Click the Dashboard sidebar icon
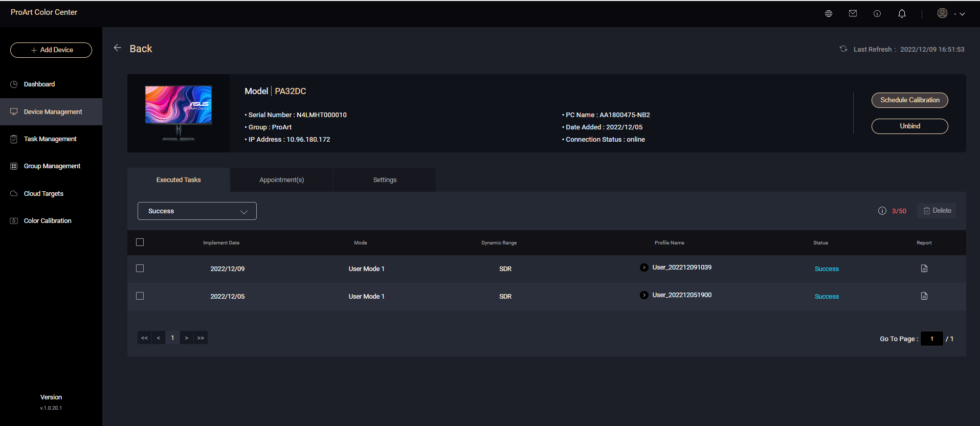This screenshot has height=426, width=980. (x=14, y=84)
